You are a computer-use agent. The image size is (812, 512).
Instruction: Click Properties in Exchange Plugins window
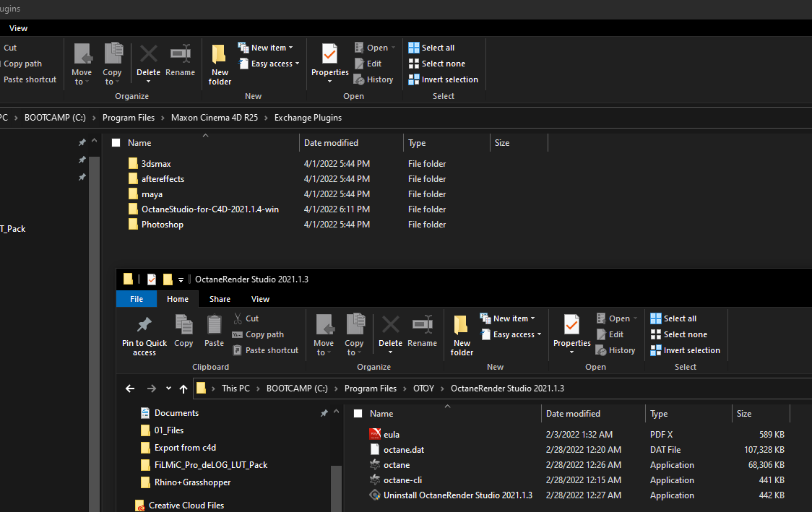(330, 64)
